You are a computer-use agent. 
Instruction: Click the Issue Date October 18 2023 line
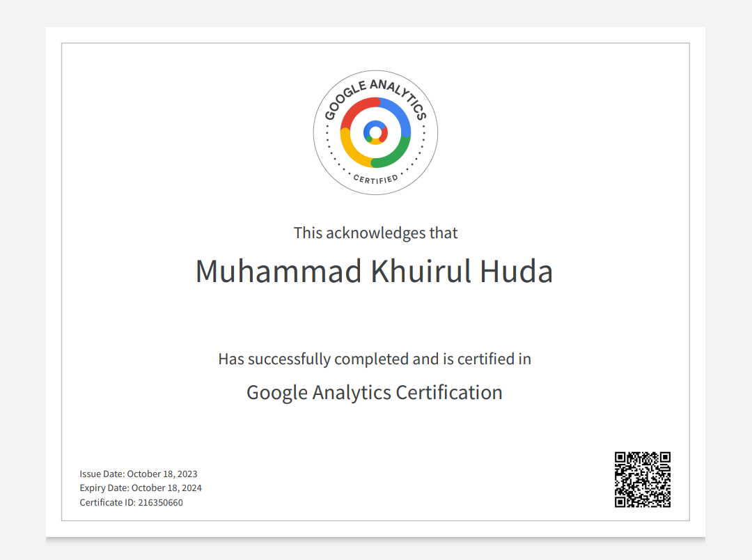139,474
